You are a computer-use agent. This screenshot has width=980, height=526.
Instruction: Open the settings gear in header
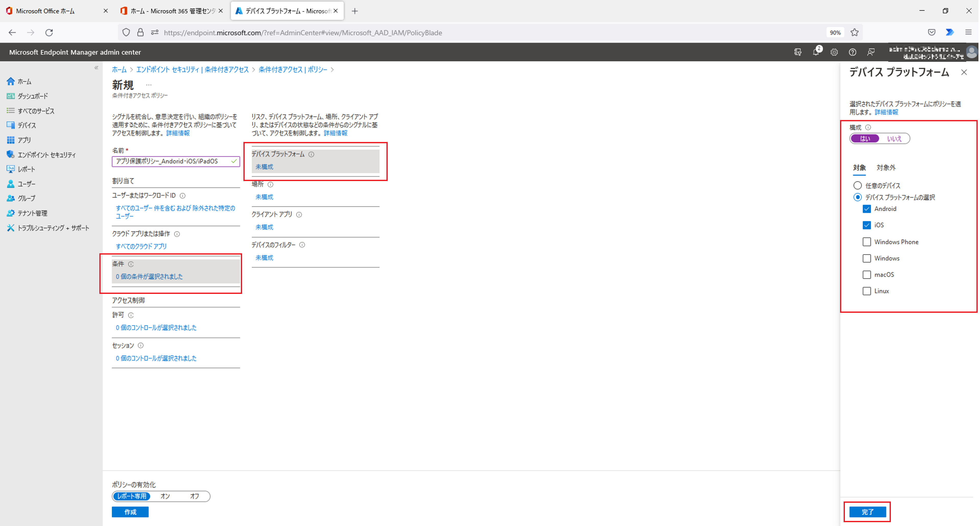[x=834, y=52]
